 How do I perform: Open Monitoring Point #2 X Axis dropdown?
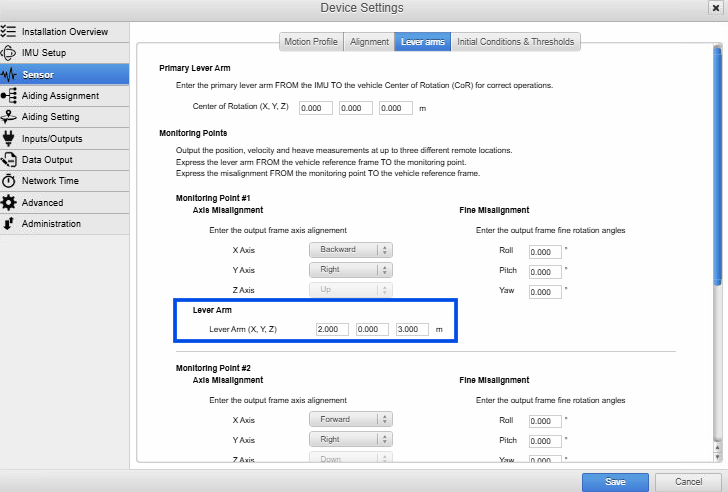(350, 420)
